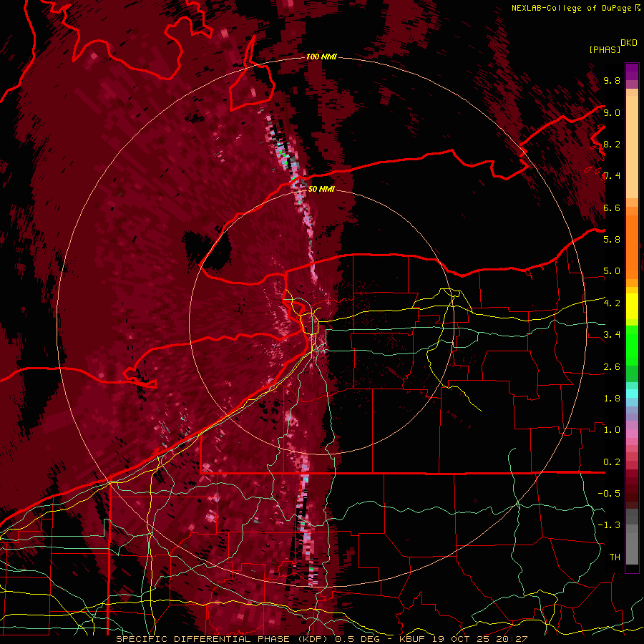Click the TH threshold label
This screenshot has height=644, width=644.
click(615, 557)
